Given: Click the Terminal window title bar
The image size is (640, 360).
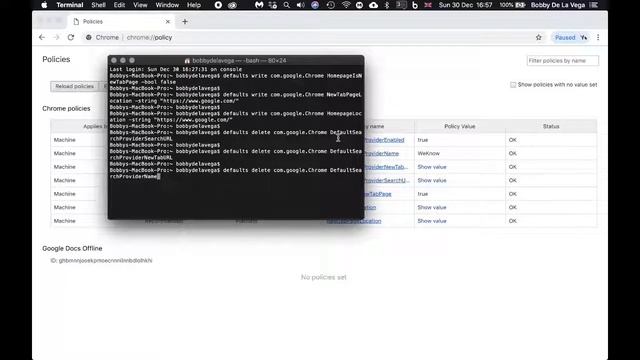Looking at the screenshot, I should pyautogui.click(x=236, y=60).
